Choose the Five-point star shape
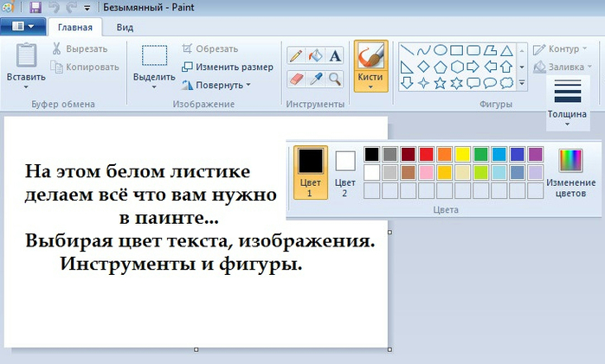The width and height of the screenshot is (605, 364). (441, 83)
